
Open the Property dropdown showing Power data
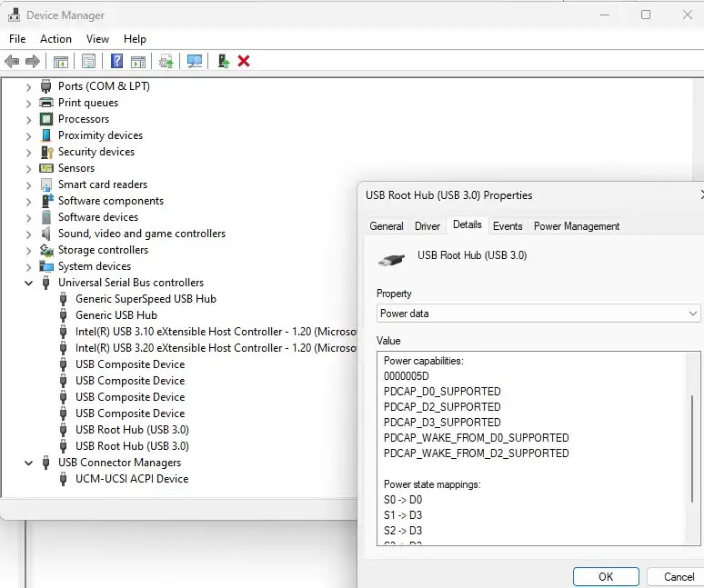tap(538, 314)
